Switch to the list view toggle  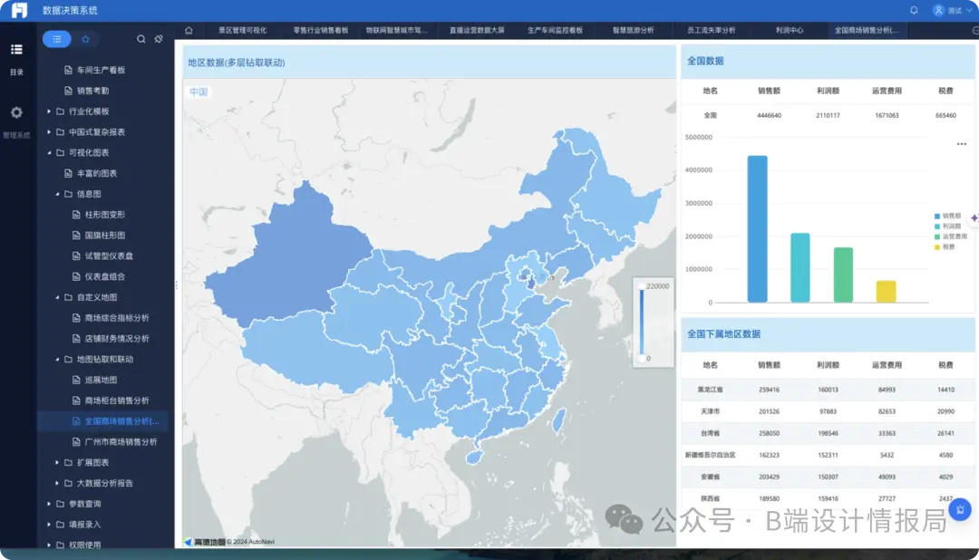[57, 39]
